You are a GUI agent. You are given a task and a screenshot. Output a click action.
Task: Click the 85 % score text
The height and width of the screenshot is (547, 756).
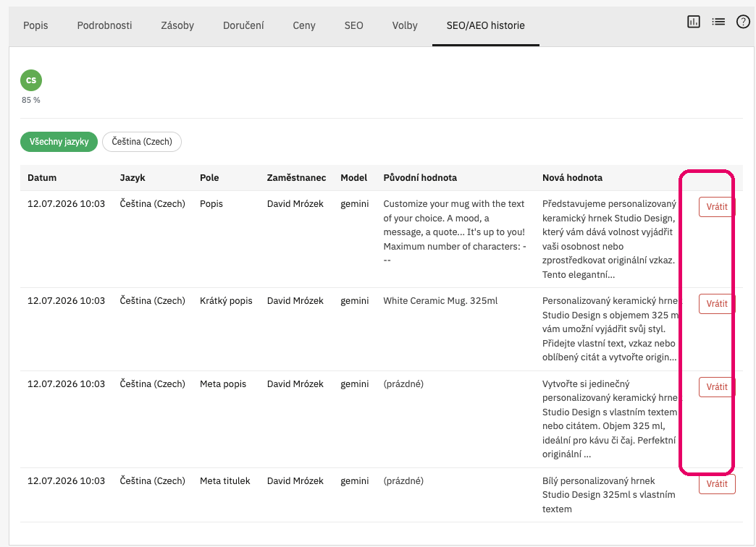click(x=31, y=100)
